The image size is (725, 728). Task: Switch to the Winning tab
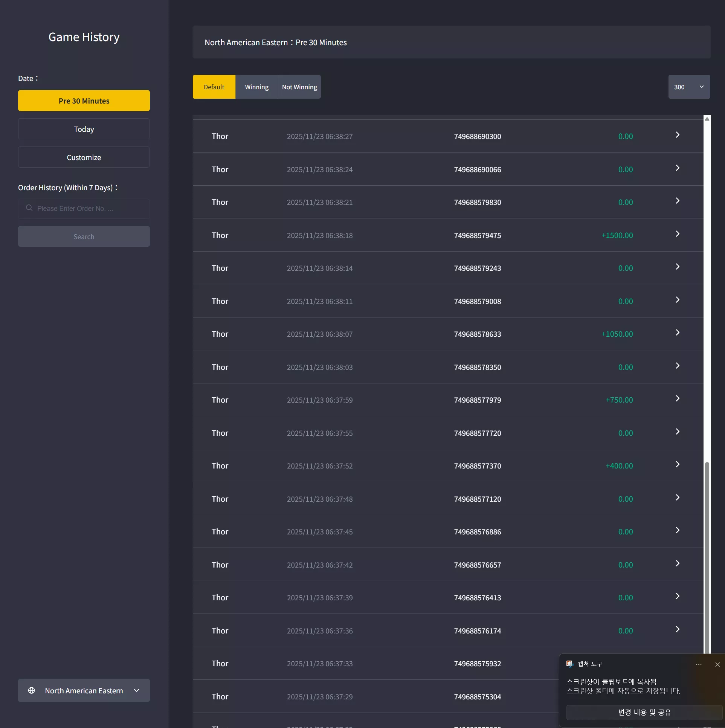tap(256, 87)
